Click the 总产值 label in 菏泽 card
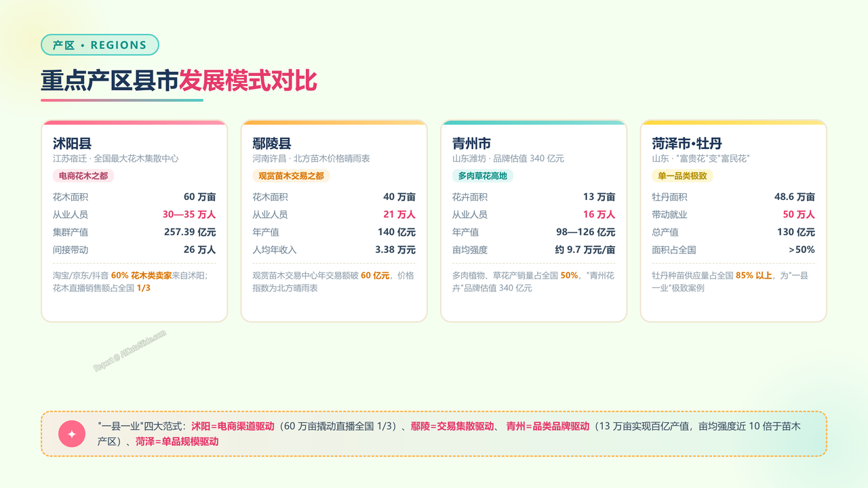 click(x=665, y=232)
